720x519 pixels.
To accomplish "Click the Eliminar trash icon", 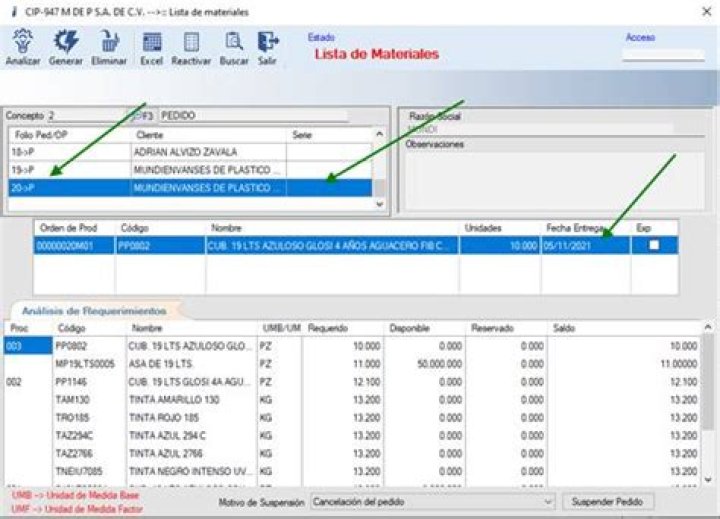I will 109,42.
